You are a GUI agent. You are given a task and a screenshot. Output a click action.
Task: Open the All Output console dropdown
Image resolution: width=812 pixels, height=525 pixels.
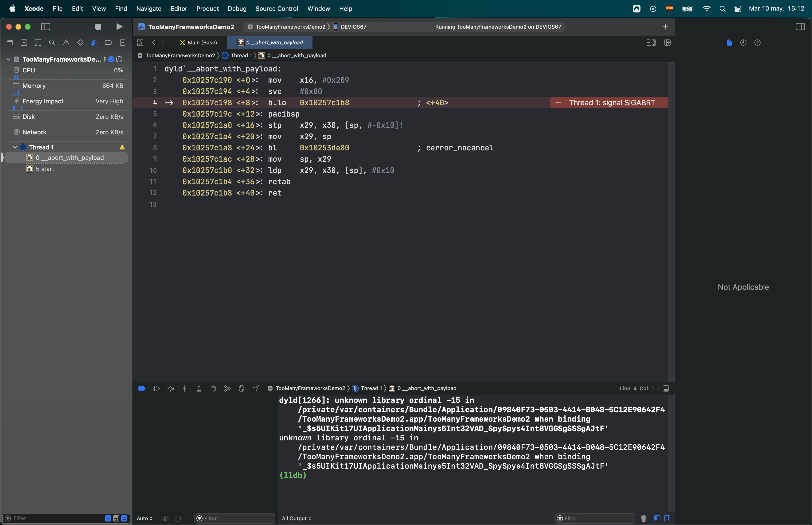pyautogui.click(x=297, y=518)
